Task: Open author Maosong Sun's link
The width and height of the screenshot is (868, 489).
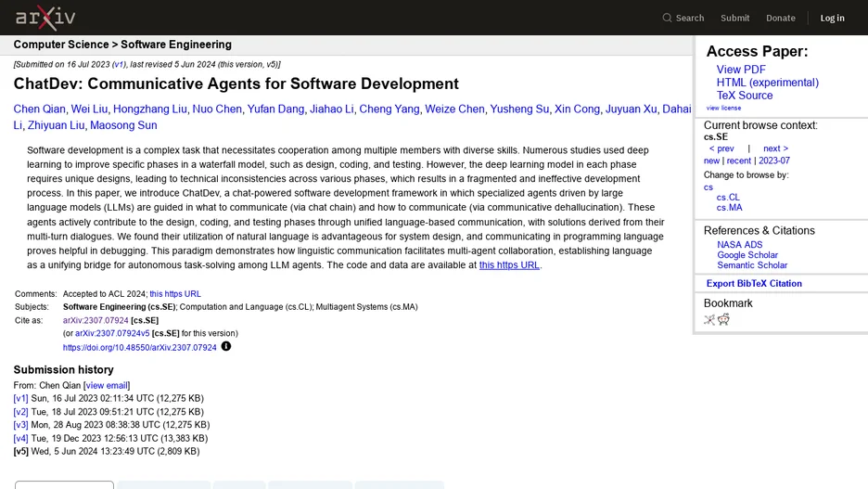Action: 123,125
